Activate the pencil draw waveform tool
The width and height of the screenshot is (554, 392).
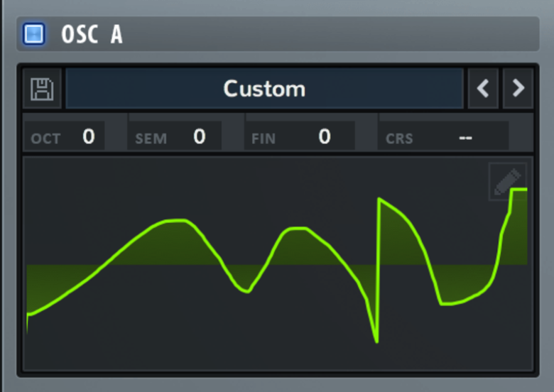(507, 181)
